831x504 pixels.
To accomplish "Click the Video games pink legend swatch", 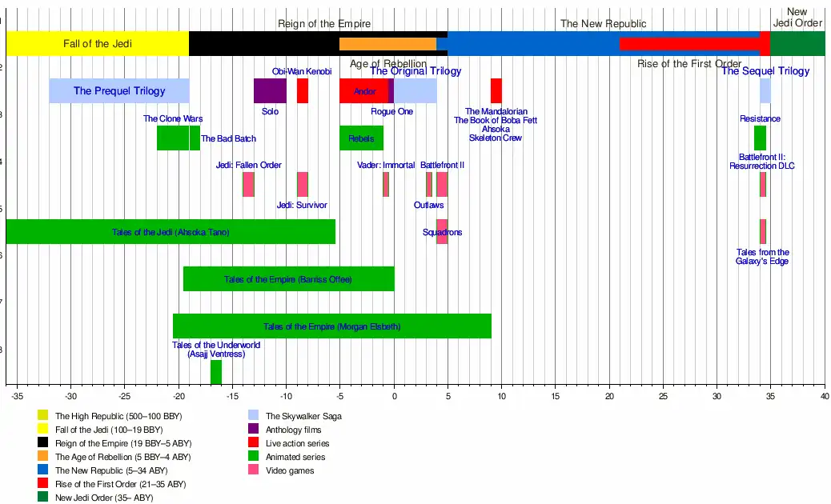I will click(254, 470).
